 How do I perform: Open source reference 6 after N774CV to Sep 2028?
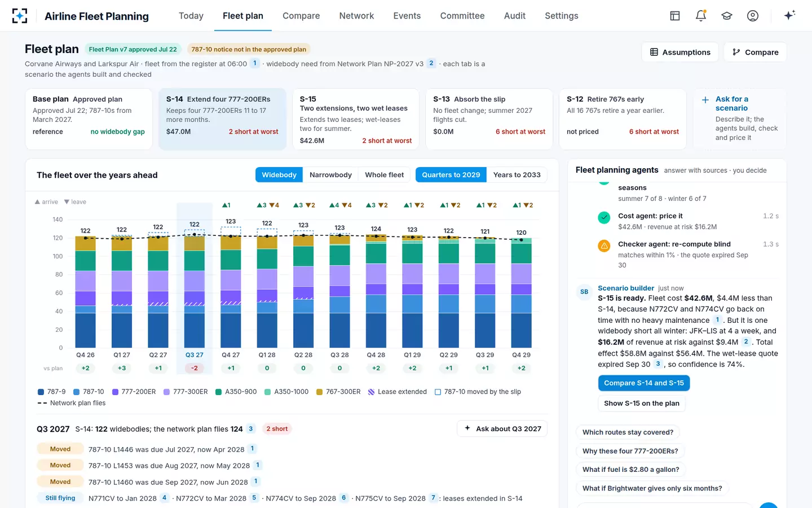[x=344, y=498]
